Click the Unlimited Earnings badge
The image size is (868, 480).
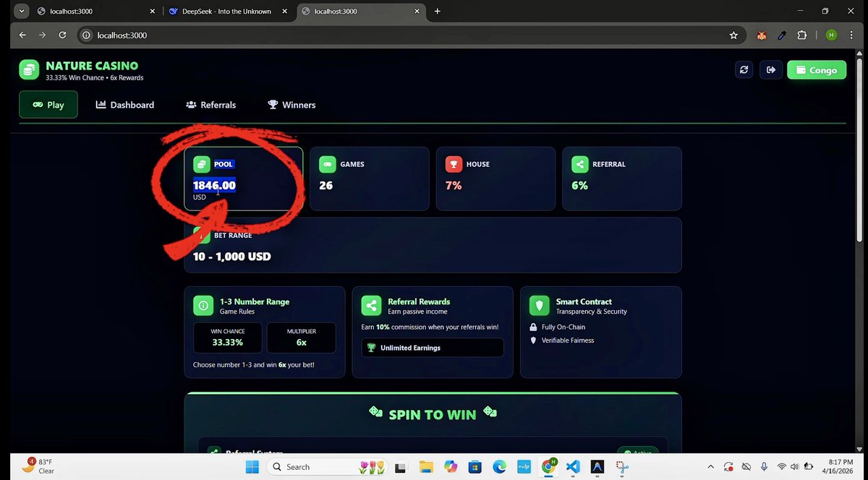click(433, 348)
